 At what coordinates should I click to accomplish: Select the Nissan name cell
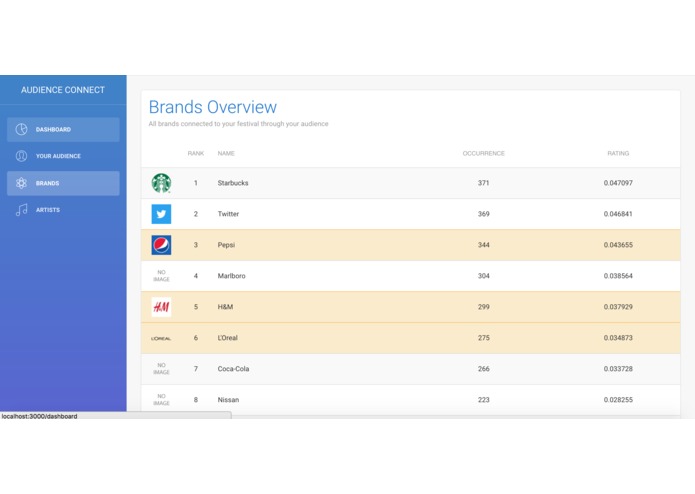[228, 400]
